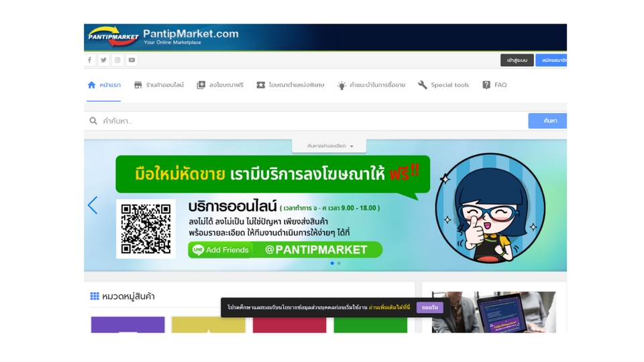Screen dimensions: 644x362
Task: Click the หมวดหมู่สินค้า section heading
Action: tap(128, 296)
